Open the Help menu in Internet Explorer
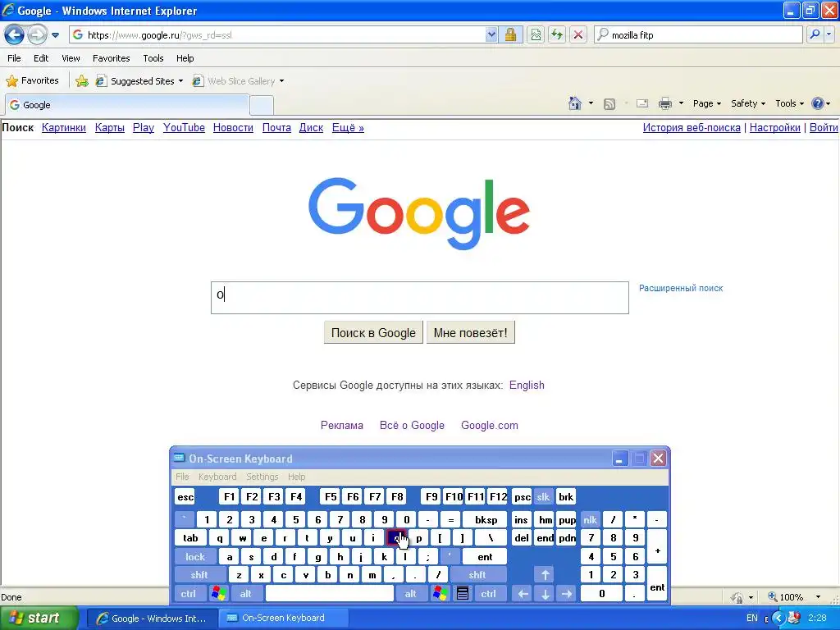 pyautogui.click(x=185, y=58)
